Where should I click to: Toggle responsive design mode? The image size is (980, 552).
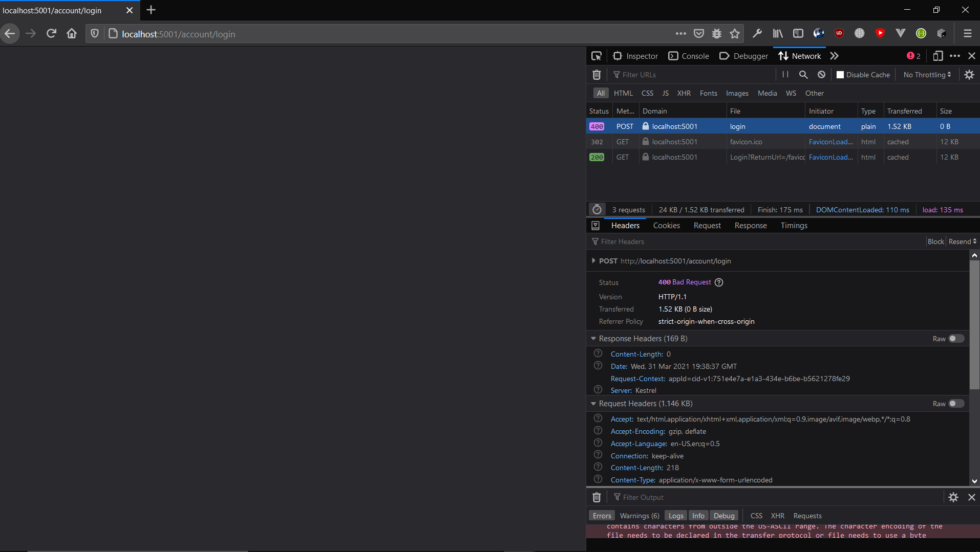click(x=938, y=56)
